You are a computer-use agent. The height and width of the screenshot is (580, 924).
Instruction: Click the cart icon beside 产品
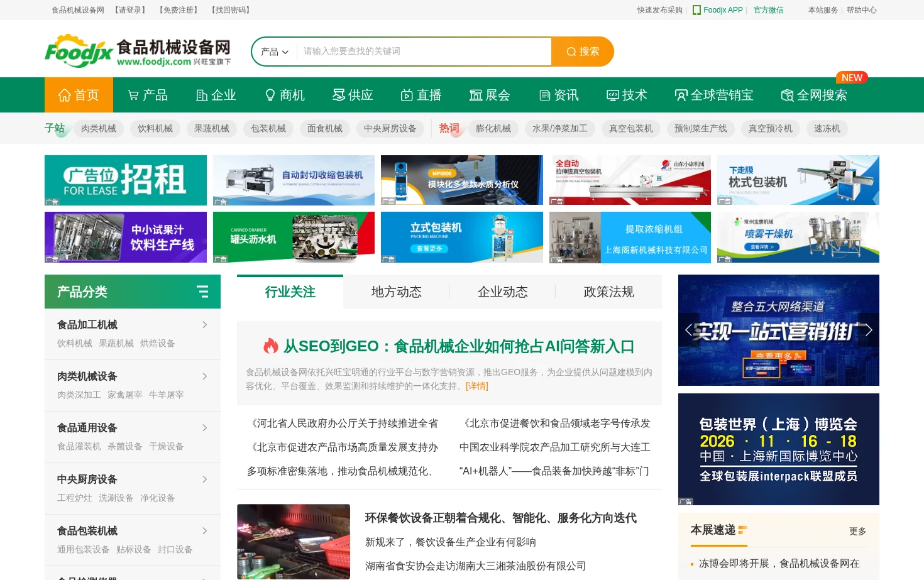point(133,95)
